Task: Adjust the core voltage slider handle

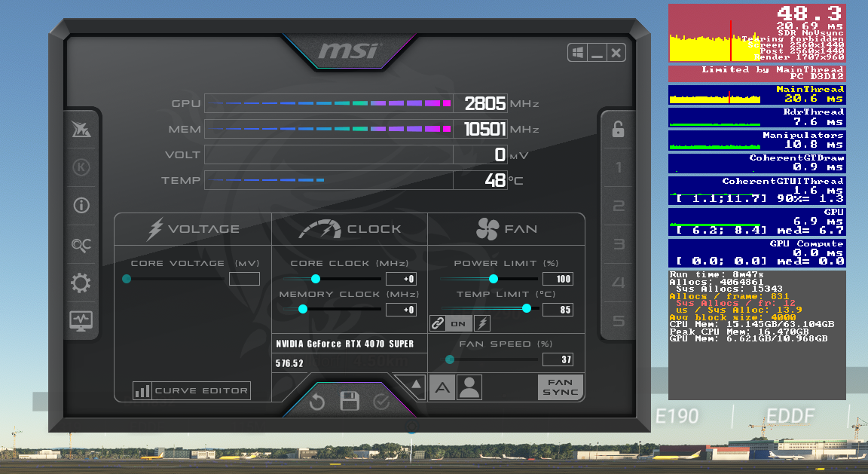Action: click(127, 279)
